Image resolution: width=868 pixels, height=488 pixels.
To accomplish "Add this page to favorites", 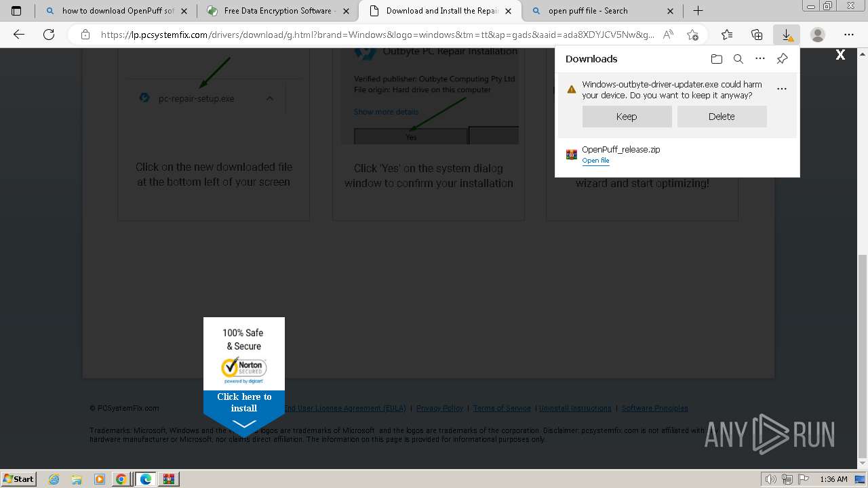I will pyautogui.click(x=692, y=35).
